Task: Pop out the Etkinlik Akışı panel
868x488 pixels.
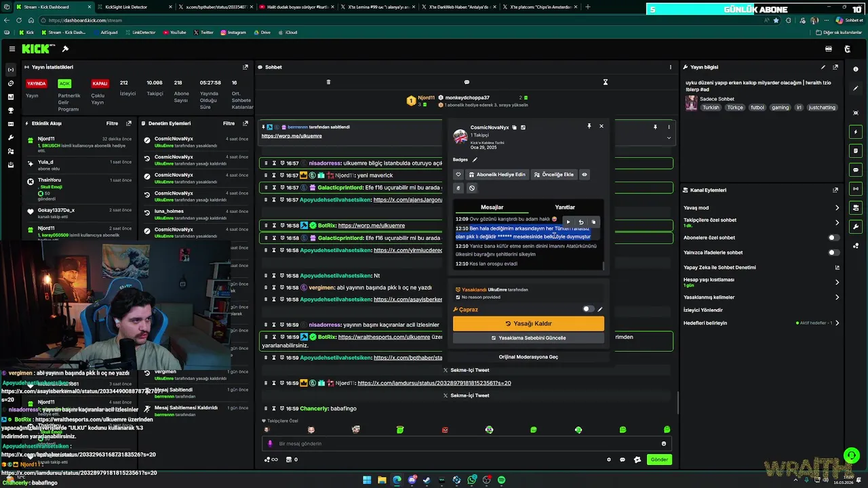Action: click(129, 123)
